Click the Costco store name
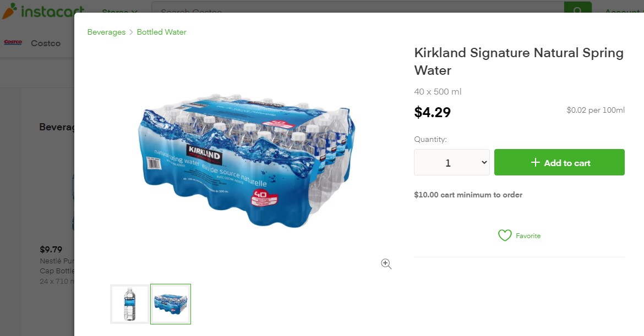The image size is (644, 336). click(46, 43)
